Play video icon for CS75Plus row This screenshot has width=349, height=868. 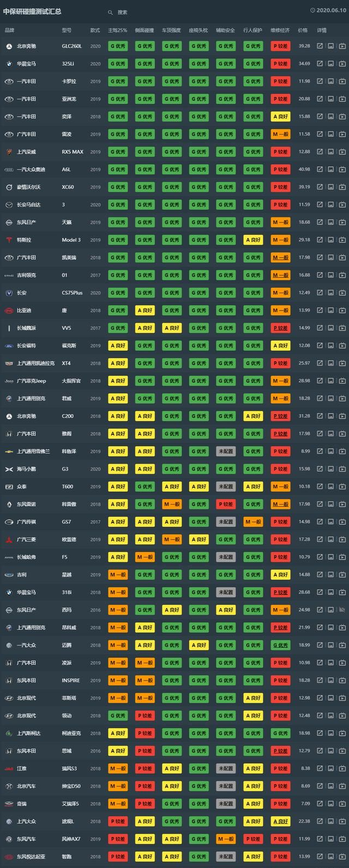pos(342,293)
